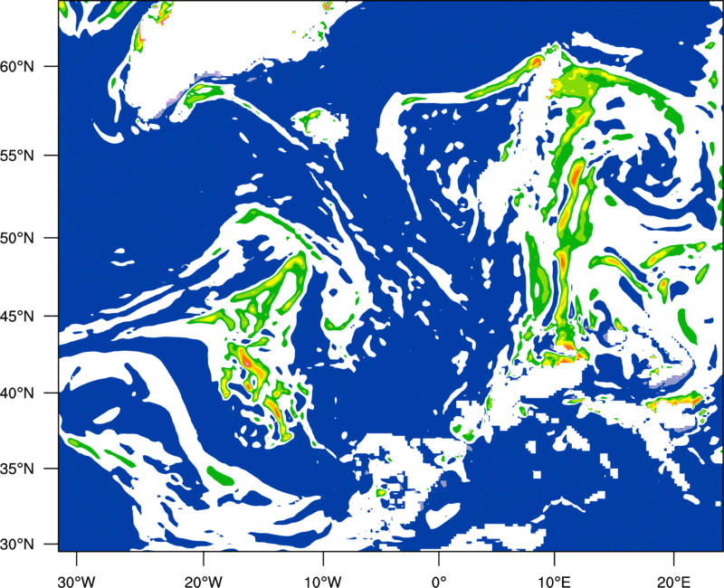Click the 35°N latitude label

pyautogui.click(x=17, y=469)
